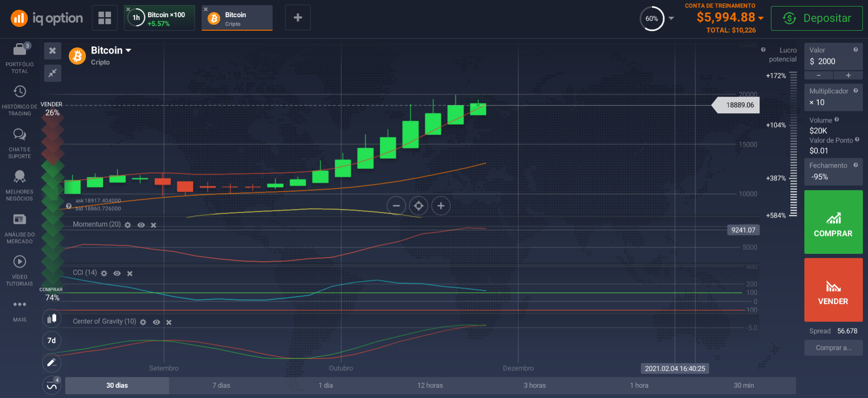Open the Valor help question icon
Image resolution: width=868 pixels, height=398 pixels.
click(x=855, y=50)
